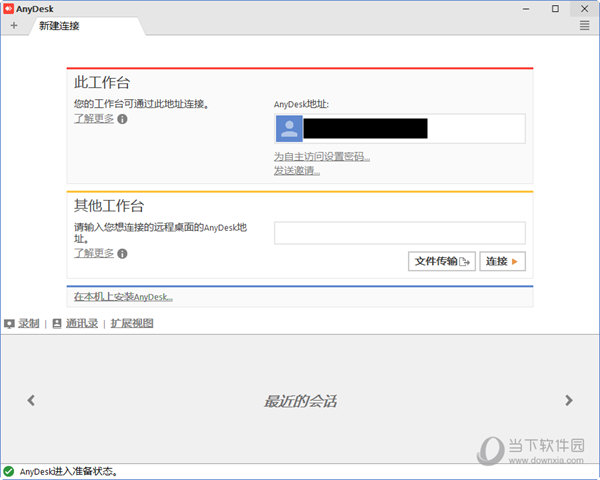
Task: Click info icon next to 此工作台 了解更多
Action: [122, 119]
